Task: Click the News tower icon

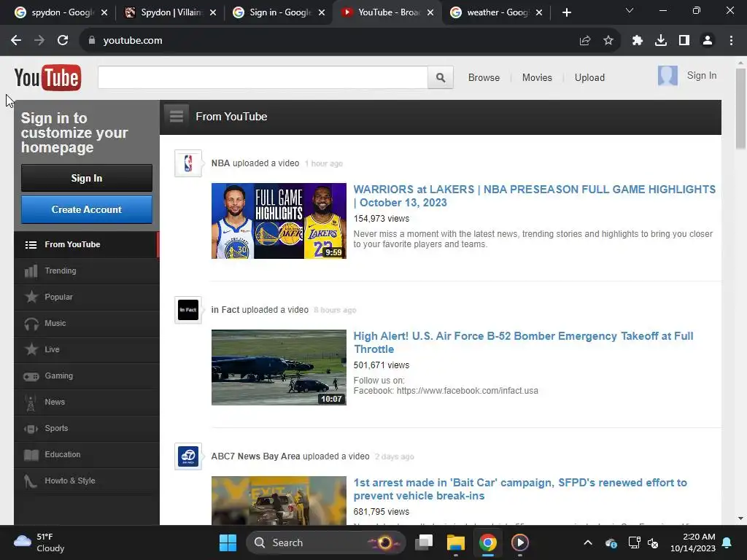Action: 31,402
